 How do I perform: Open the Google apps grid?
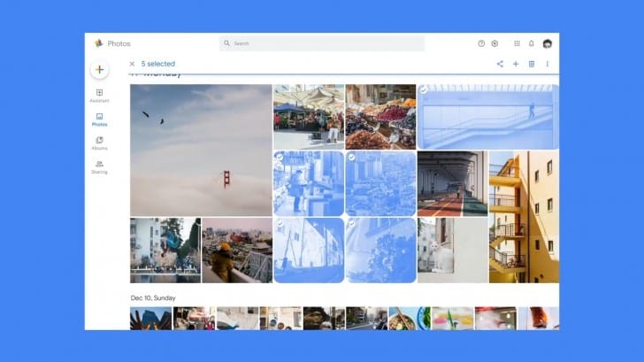(517, 43)
